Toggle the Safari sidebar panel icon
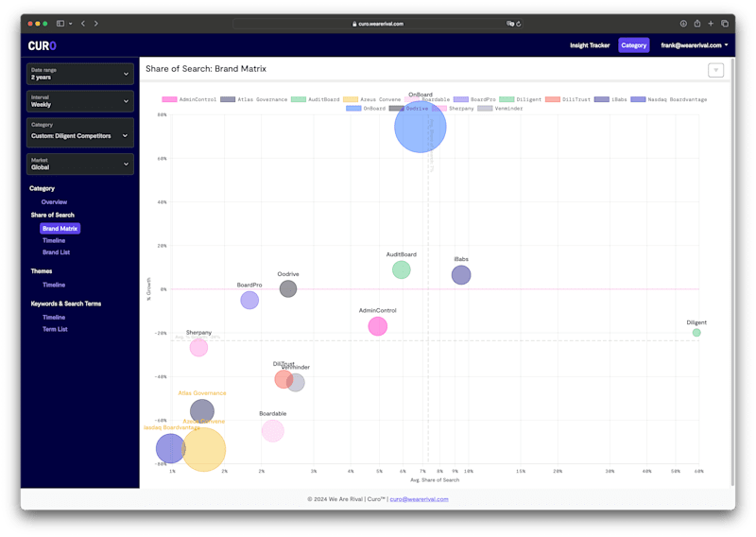The image size is (756, 537). click(x=60, y=23)
